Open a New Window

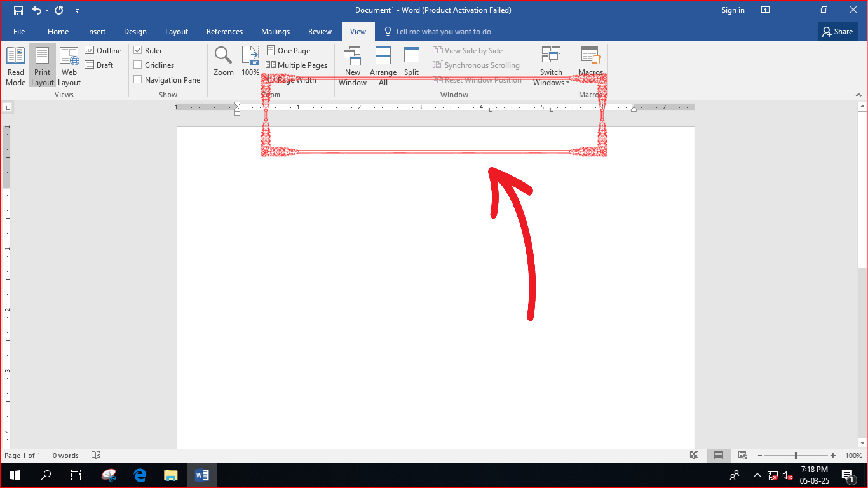click(x=353, y=66)
